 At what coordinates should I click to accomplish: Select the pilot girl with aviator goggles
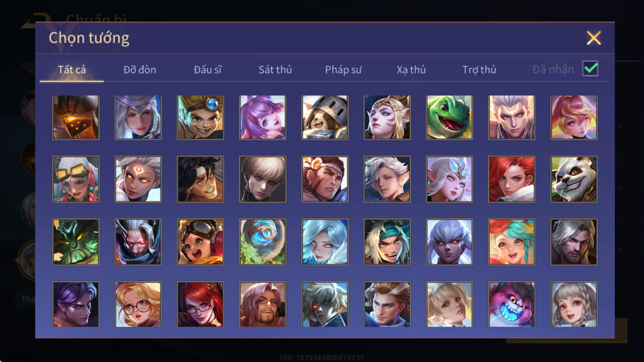(200, 242)
